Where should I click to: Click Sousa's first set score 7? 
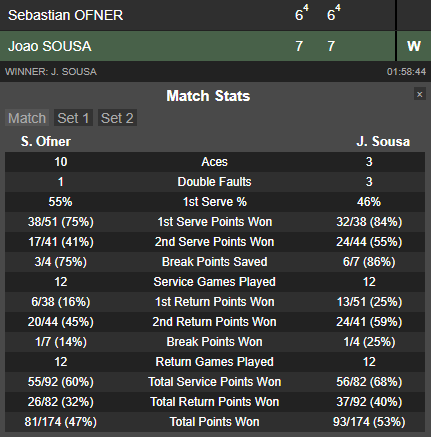(299, 46)
